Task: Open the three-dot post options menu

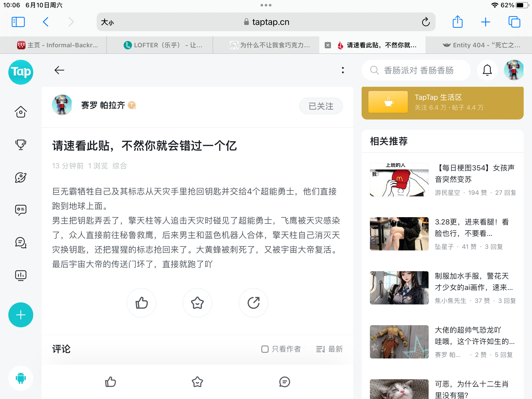Action: 343,70
